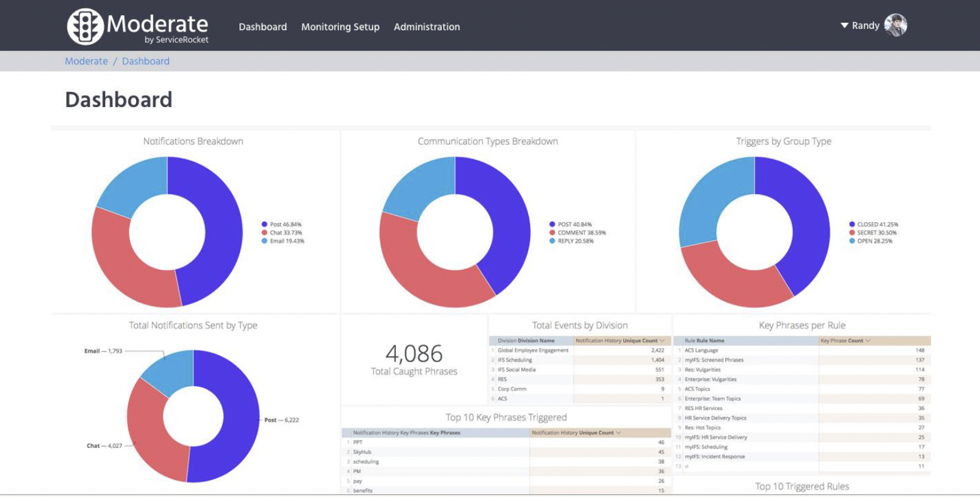The width and height of the screenshot is (980, 497).
Task: Select Global Employee Engagement division row
Action: pyautogui.click(x=533, y=350)
